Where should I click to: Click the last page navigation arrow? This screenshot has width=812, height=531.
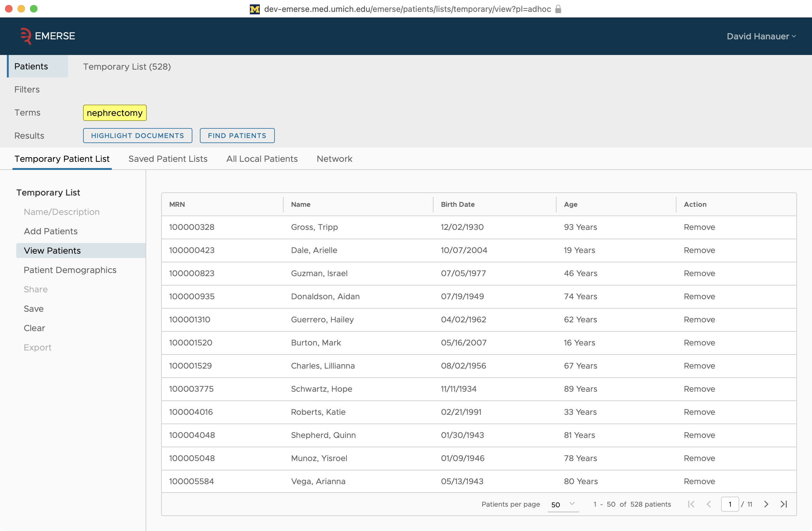tap(784, 505)
